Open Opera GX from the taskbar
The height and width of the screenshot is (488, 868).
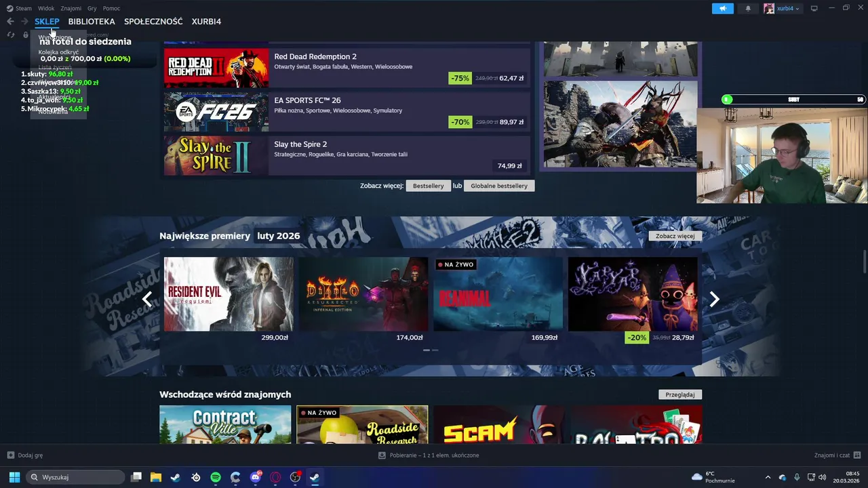pyautogui.click(x=275, y=477)
